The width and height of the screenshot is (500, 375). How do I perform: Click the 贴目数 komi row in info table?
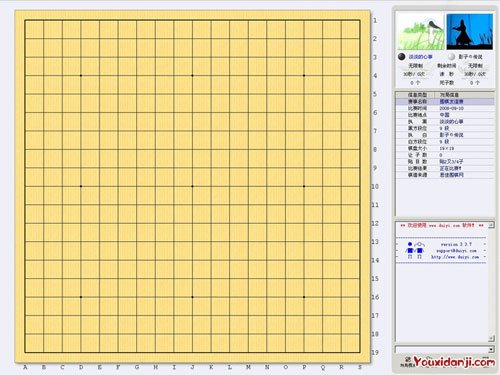coord(445,162)
